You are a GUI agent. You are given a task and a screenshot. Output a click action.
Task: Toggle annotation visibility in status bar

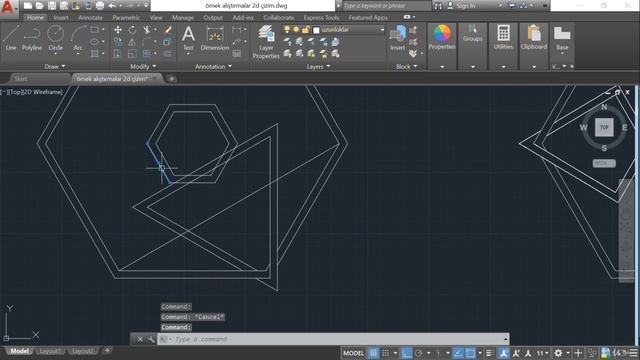[x=504, y=353]
